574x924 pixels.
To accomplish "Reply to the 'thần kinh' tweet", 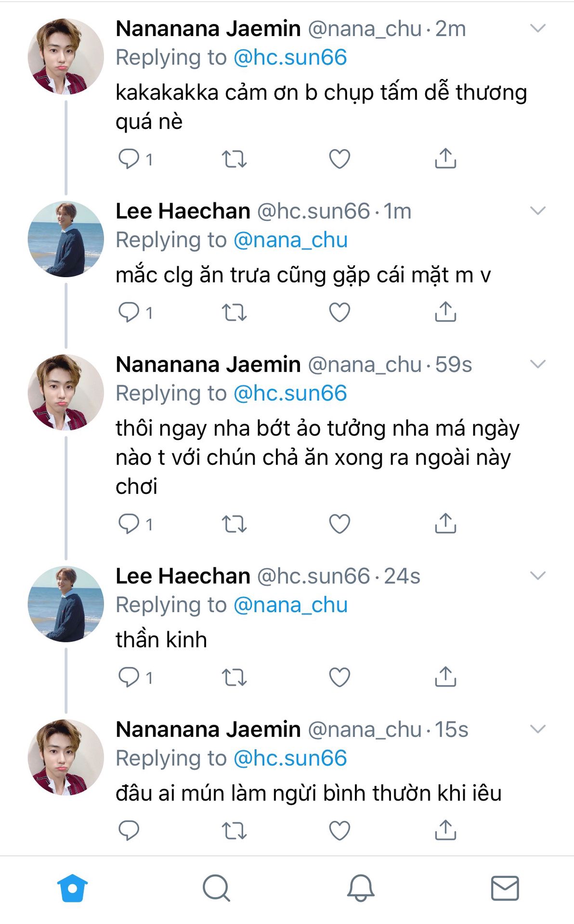I will tap(129, 677).
